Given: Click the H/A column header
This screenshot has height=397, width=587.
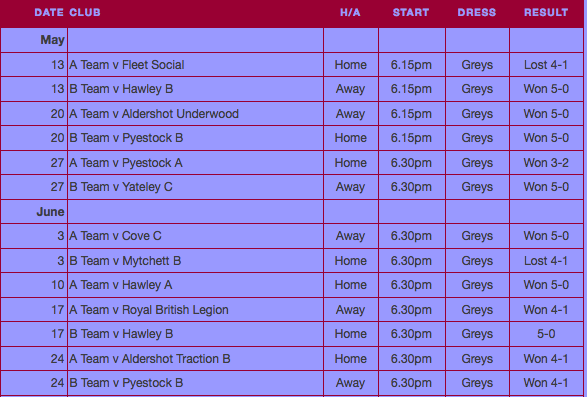Looking at the screenshot, I should tap(350, 12).
